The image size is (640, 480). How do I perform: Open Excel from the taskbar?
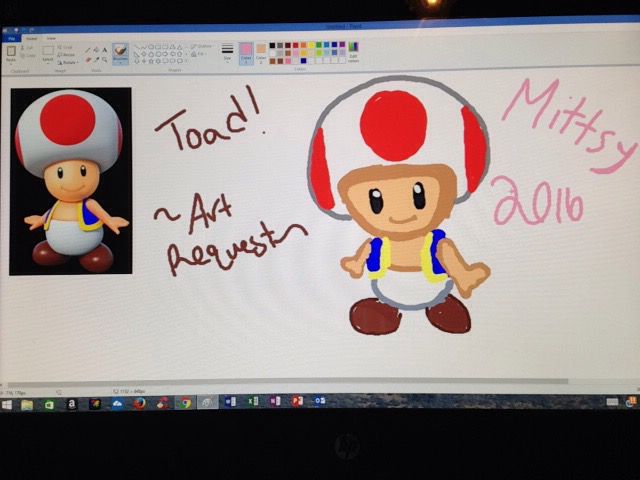(253, 402)
